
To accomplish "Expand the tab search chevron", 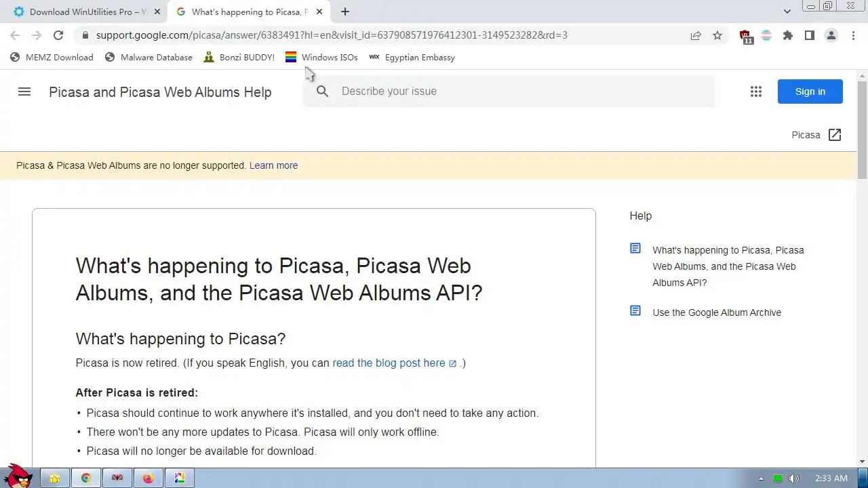I will [787, 12].
